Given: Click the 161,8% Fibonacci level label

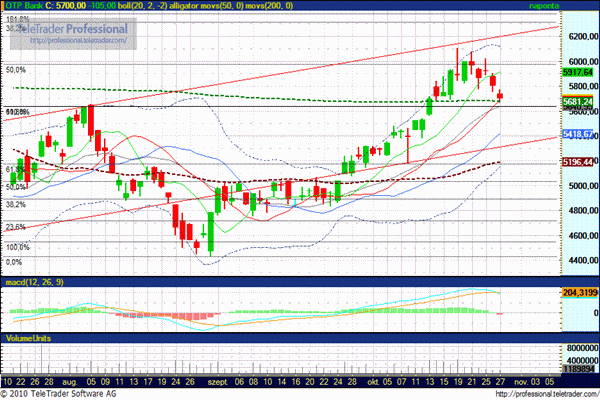Looking at the screenshot, I should pos(17,19).
